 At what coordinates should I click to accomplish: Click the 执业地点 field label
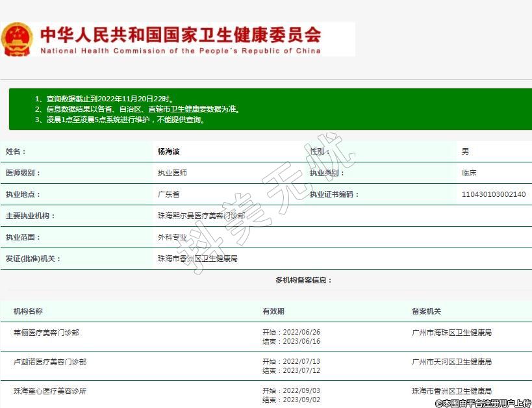23,194
